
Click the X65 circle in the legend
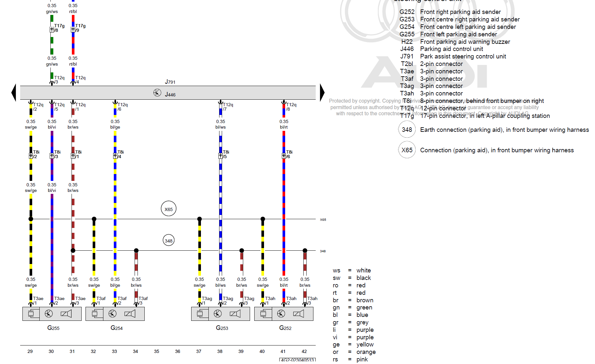point(407,150)
